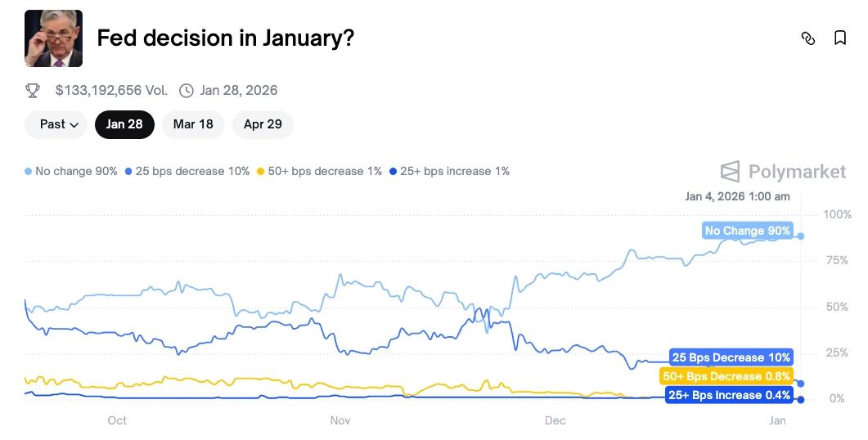Click the clock icon beside the date
Screen dimensions: 868x440
click(187, 90)
